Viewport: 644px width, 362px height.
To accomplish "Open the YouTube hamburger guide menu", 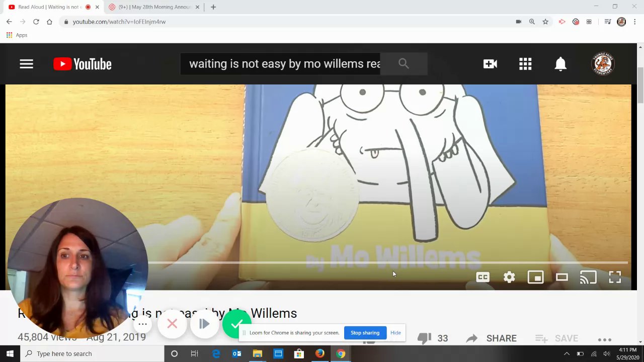I will coord(26,64).
